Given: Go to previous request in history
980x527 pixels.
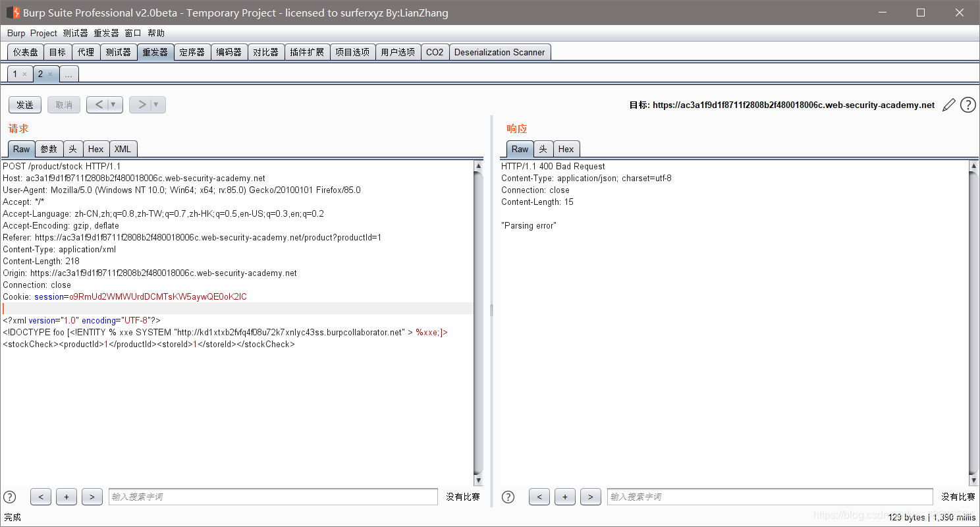Looking at the screenshot, I should click(98, 105).
